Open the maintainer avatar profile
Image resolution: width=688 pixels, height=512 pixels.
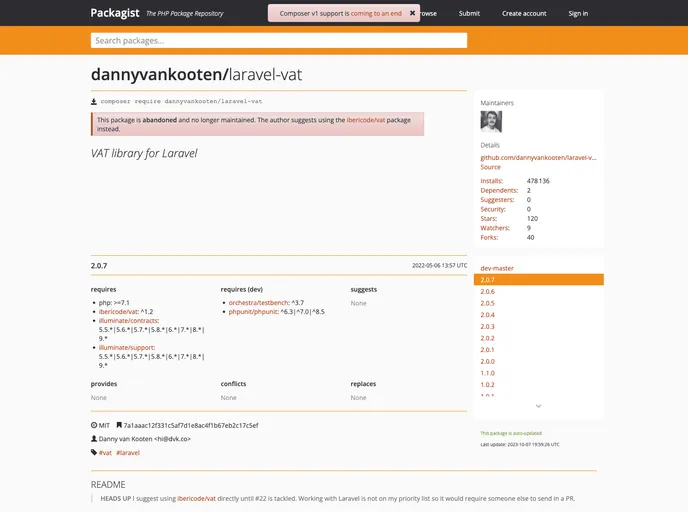point(491,122)
